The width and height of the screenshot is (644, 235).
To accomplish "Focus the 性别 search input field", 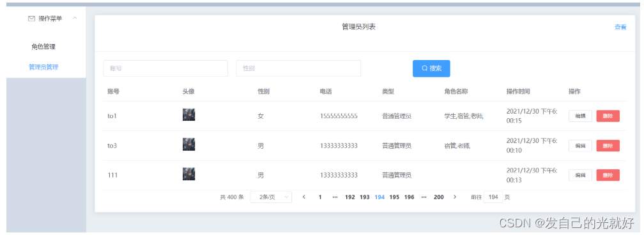I will point(298,68).
